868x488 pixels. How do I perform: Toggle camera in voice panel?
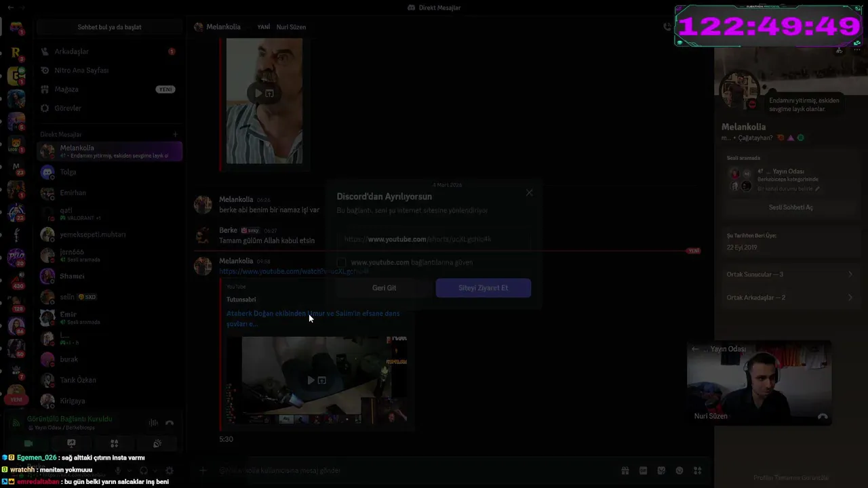(x=28, y=443)
